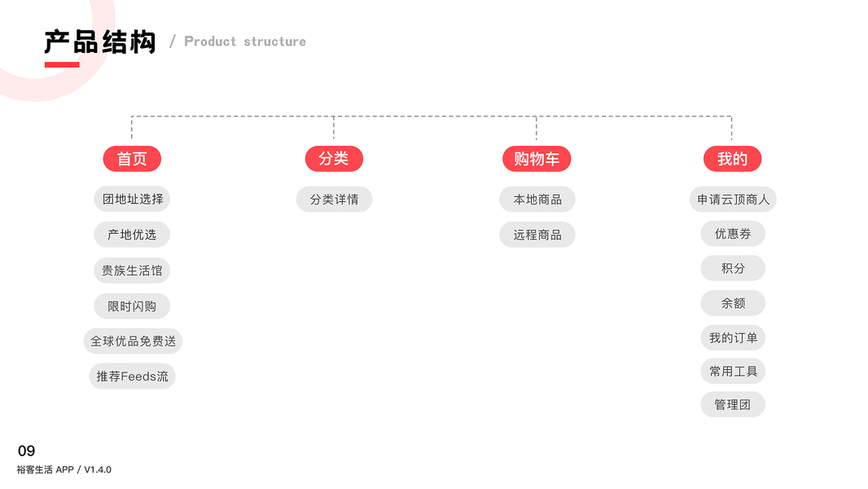Select the 本地商品 item
The height and width of the screenshot is (489, 868).
click(x=537, y=200)
